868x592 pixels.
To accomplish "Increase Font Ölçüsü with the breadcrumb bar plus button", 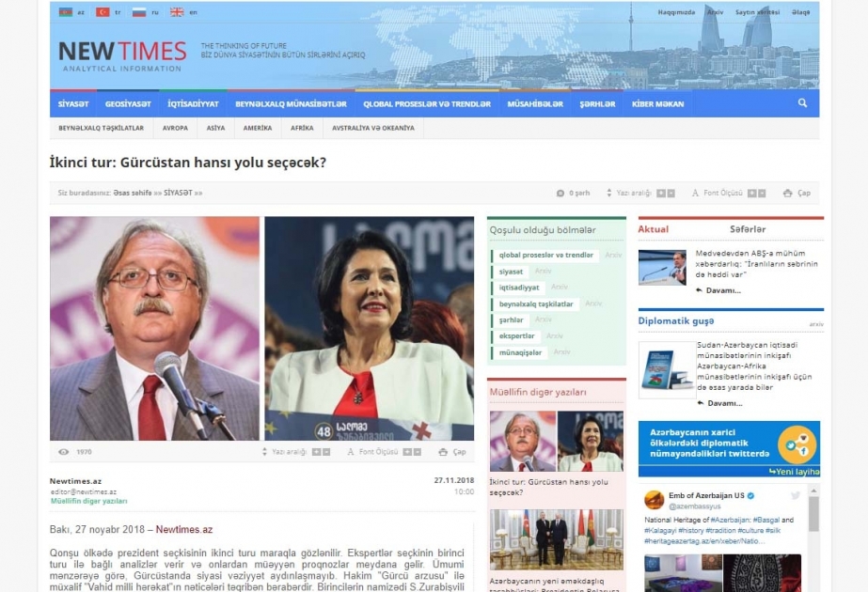I will (751, 193).
